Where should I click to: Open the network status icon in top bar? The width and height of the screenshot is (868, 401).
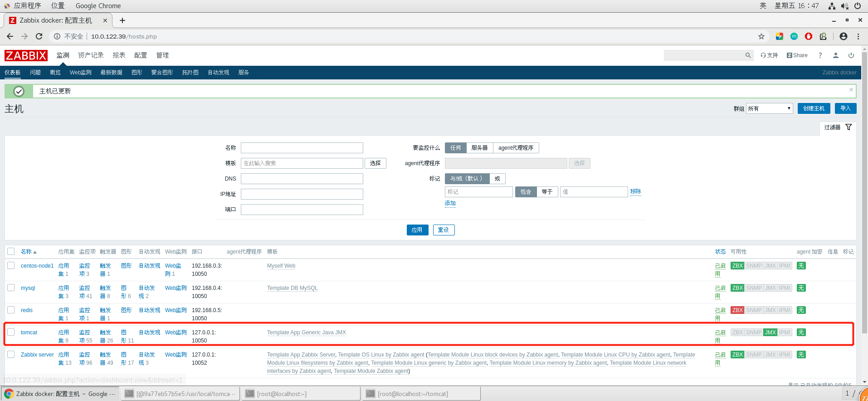pos(832,6)
